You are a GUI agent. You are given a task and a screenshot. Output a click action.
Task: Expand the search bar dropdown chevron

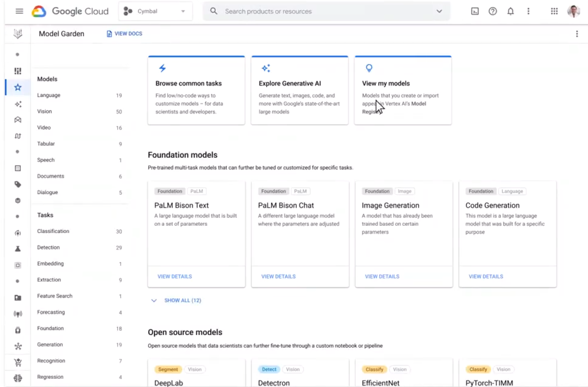coord(439,11)
